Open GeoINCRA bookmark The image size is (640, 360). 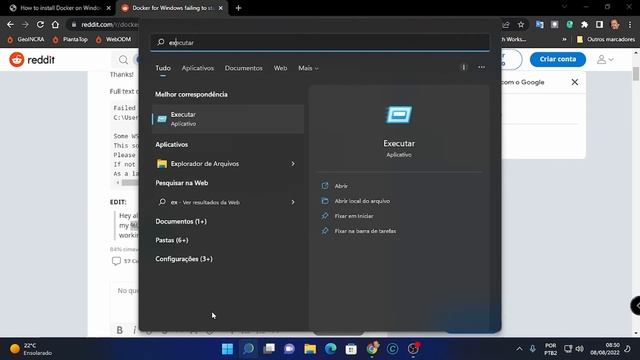[26, 40]
